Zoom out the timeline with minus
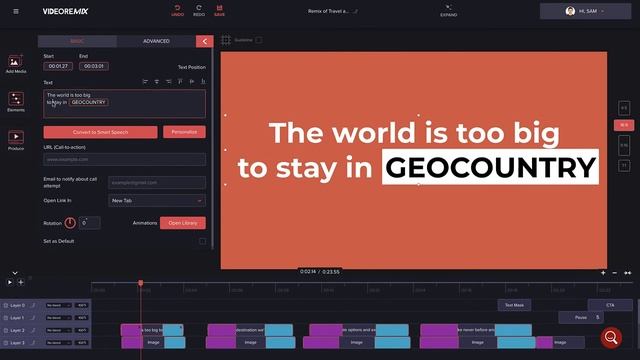Screen dimensions: 640x360 pyautogui.click(x=615, y=273)
